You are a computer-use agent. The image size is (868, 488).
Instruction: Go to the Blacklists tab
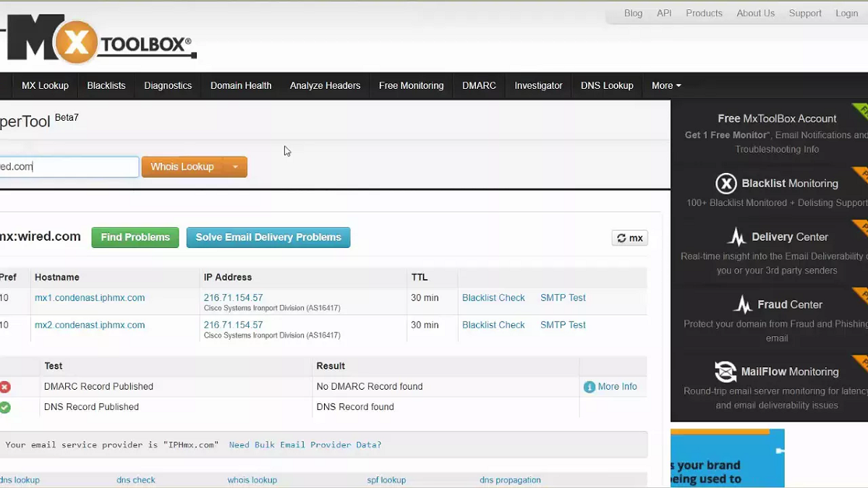coord(106,85)
